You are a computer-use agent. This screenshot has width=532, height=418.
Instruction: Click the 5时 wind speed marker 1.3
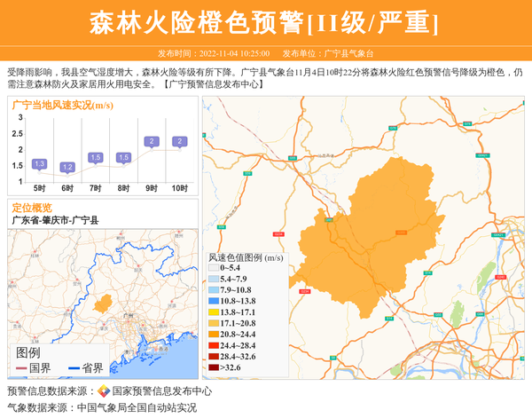(x=39, y=164)
